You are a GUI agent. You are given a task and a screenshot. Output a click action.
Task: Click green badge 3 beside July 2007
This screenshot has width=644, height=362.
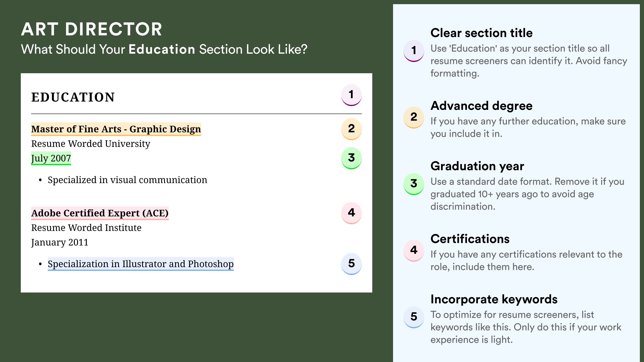point(351,158)
